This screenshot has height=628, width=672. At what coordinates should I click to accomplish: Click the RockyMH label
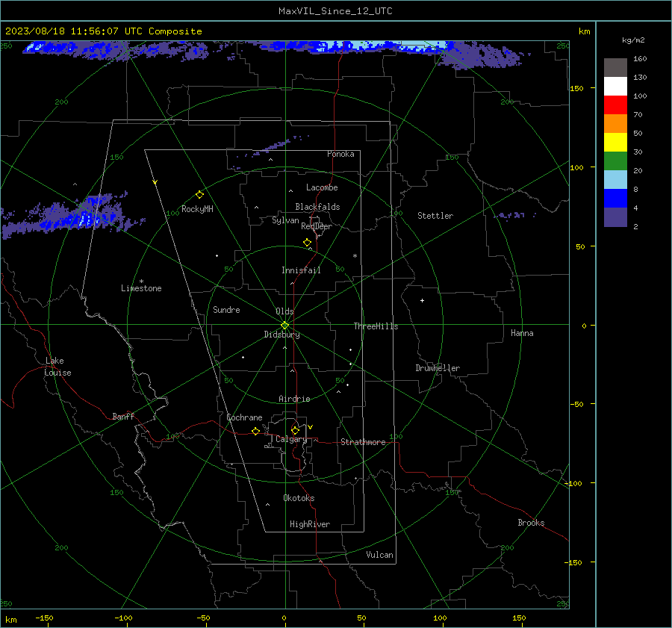197,209
